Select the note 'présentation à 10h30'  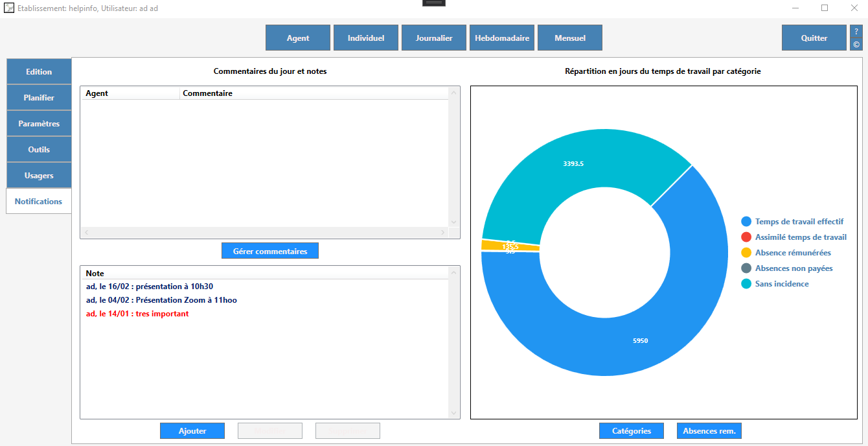(150, 287)
